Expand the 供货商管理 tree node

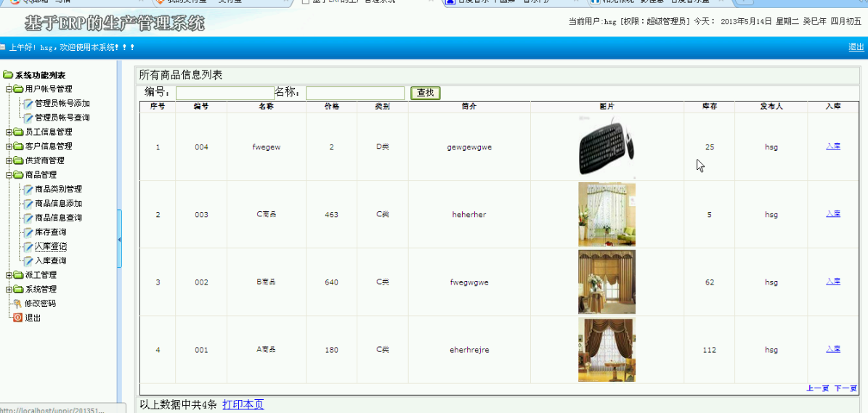pos(8,161)
